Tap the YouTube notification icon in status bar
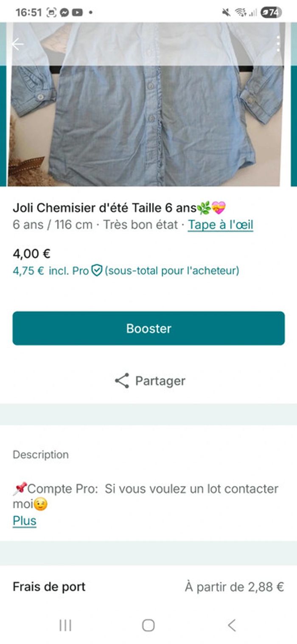297x644 pixels. (x=77, y=12)
